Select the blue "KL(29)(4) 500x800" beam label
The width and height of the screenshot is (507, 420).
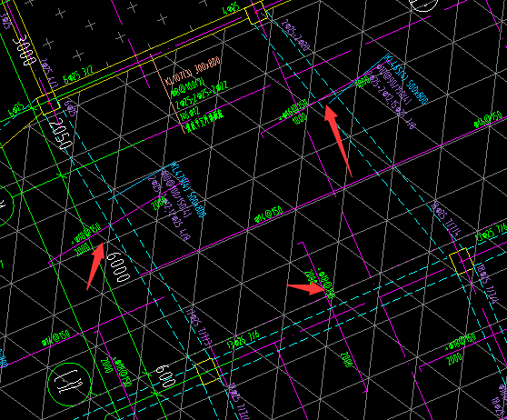pos(188,189)
